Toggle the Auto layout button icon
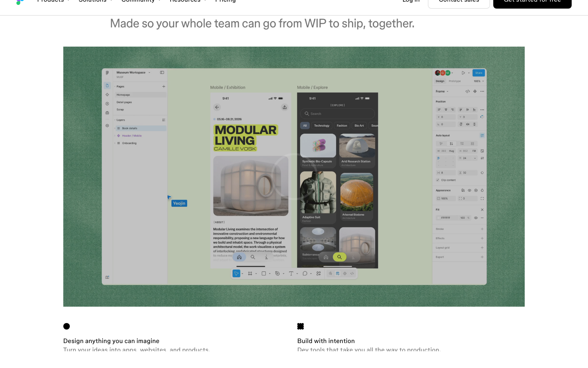 [x=482, y=135]
